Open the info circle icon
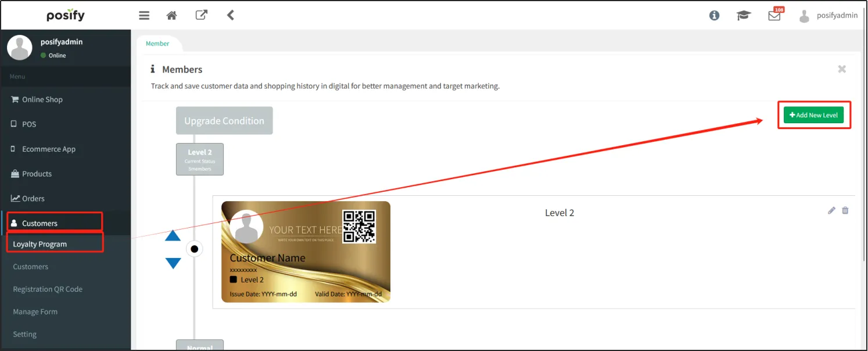 pos(714,16)
